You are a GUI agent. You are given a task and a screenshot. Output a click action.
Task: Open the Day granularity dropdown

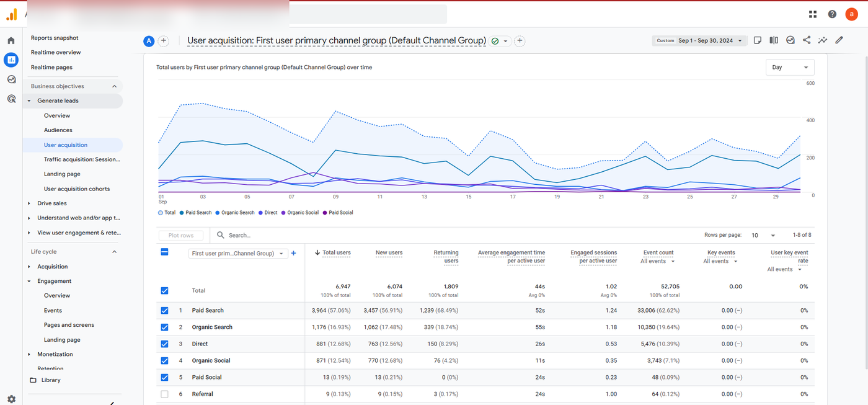pos(790,67)
